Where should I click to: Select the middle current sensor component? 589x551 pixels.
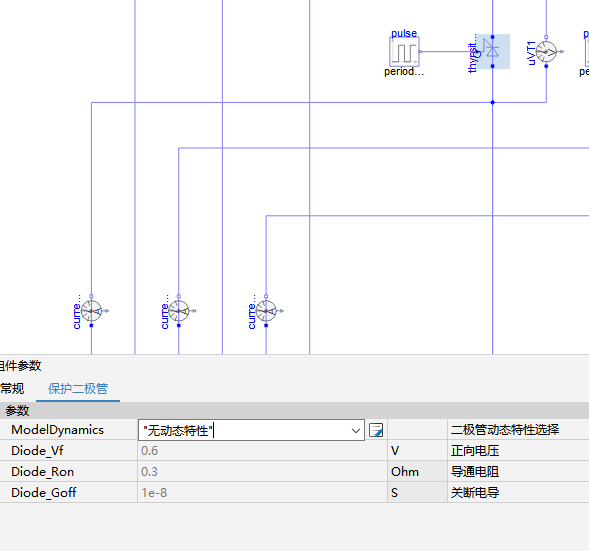tap(179, 311)
